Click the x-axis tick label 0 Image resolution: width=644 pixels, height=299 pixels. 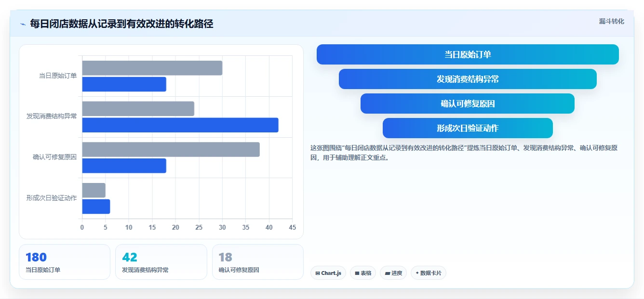pos(82,227)
